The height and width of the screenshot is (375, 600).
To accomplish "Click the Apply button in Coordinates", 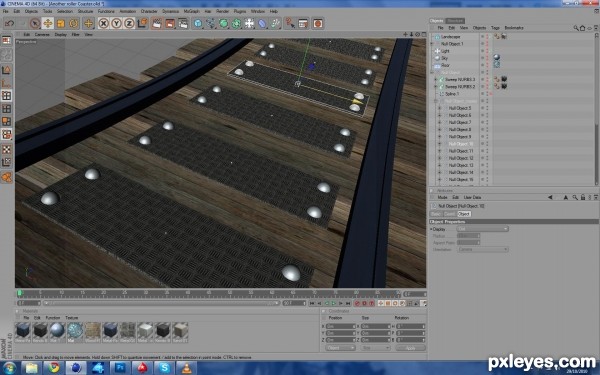I will coord(410,348).
